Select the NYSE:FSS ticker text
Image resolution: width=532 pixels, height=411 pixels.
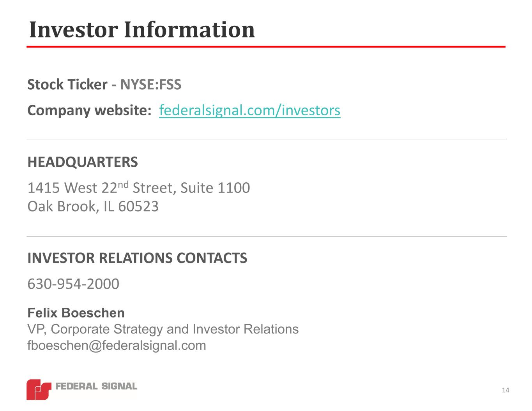pos(150,85)
